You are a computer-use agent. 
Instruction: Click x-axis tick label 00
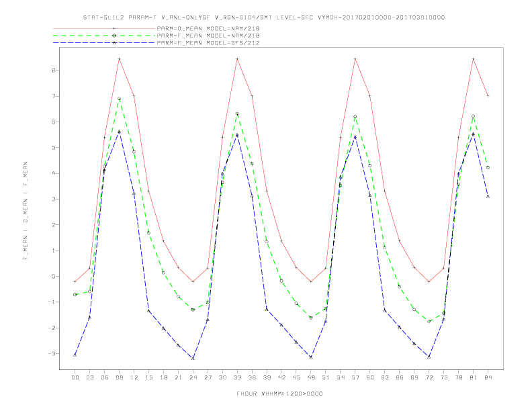pyautogui.click(x=75, y=377)
